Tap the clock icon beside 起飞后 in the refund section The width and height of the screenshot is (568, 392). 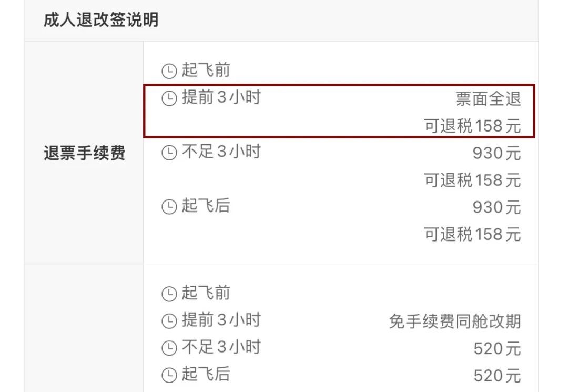click(x=169, y=207)
